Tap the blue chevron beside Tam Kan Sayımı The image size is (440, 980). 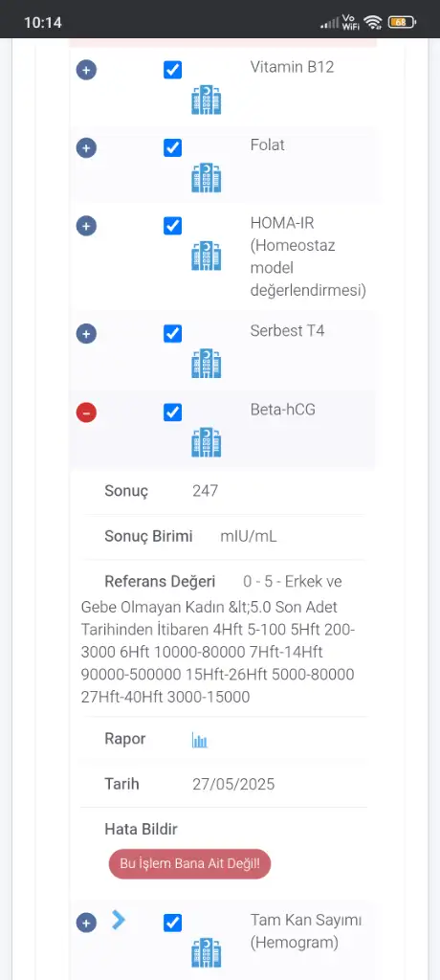[x=119, y=920]
